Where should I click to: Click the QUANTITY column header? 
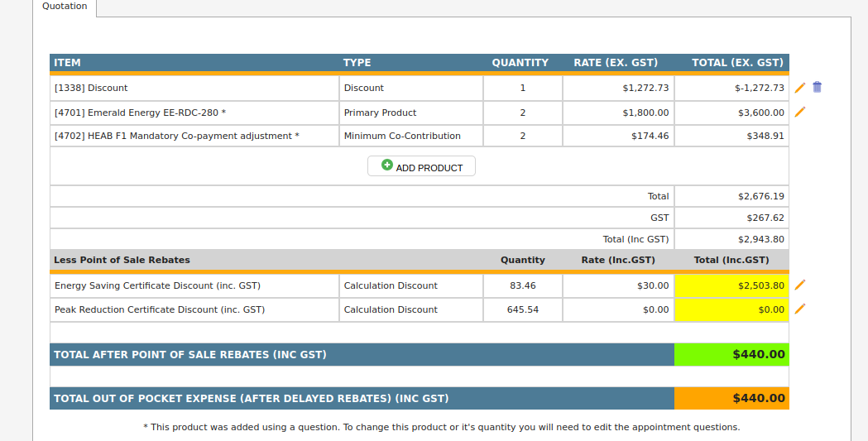pyautogui.click(x=520, y=63)
